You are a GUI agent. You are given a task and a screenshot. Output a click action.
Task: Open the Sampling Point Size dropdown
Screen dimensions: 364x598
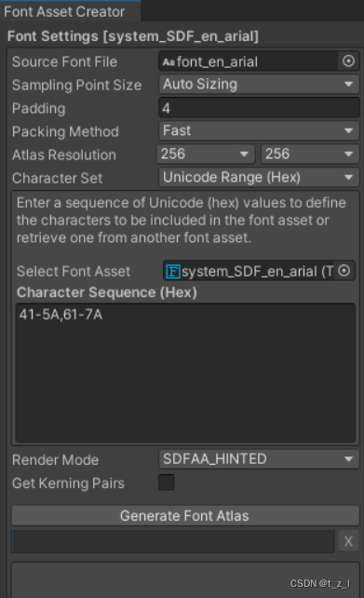tap(259, 84)
